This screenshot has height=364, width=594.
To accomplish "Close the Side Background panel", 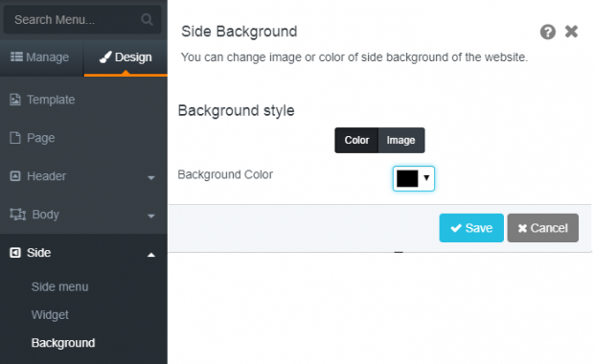I will pos(571,32).
